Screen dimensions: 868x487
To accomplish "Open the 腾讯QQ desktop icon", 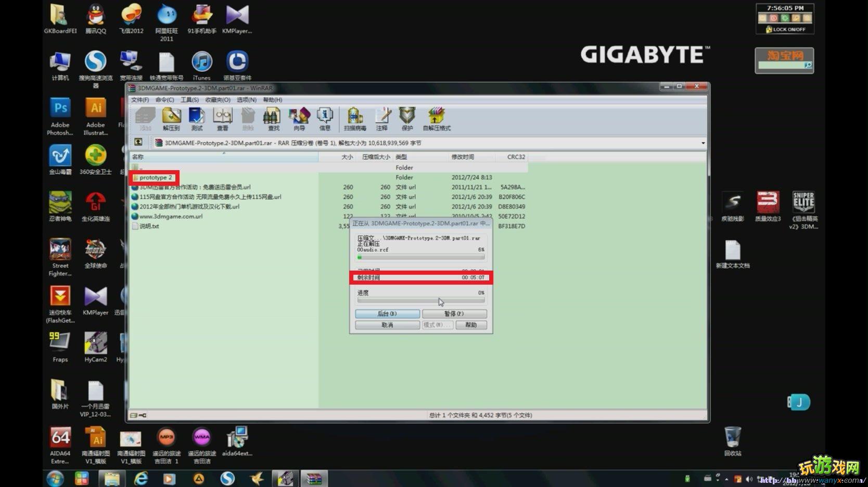I will [x=96, y=19].
